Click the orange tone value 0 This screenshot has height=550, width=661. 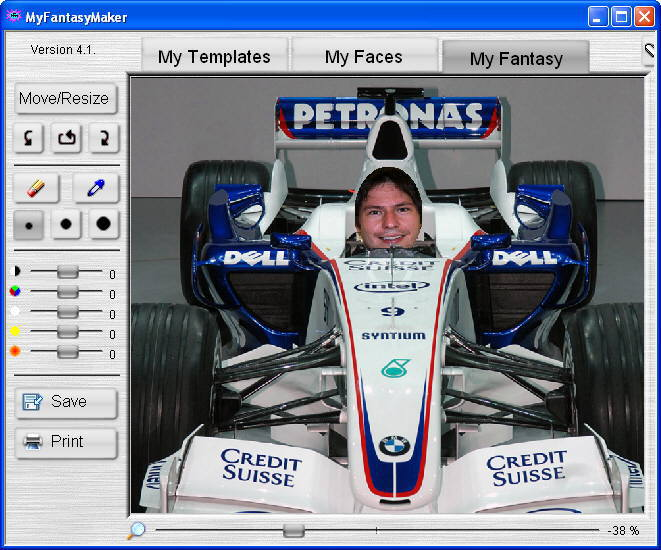pyautogui.click(x=112, y=354)
